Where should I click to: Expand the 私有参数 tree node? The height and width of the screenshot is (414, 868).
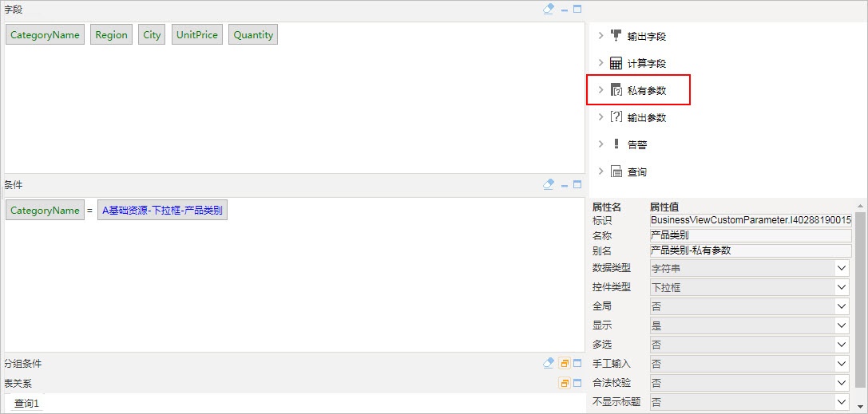(600, 90)
